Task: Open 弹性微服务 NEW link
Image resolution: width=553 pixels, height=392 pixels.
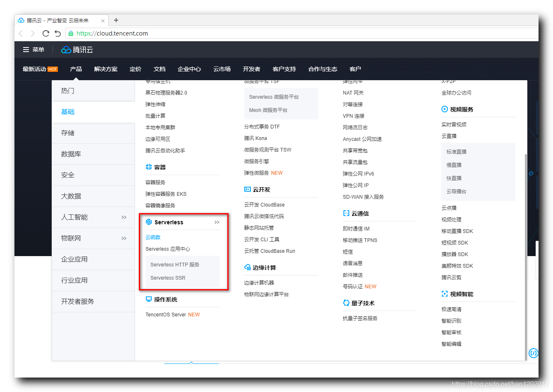Action: [263, 173]
